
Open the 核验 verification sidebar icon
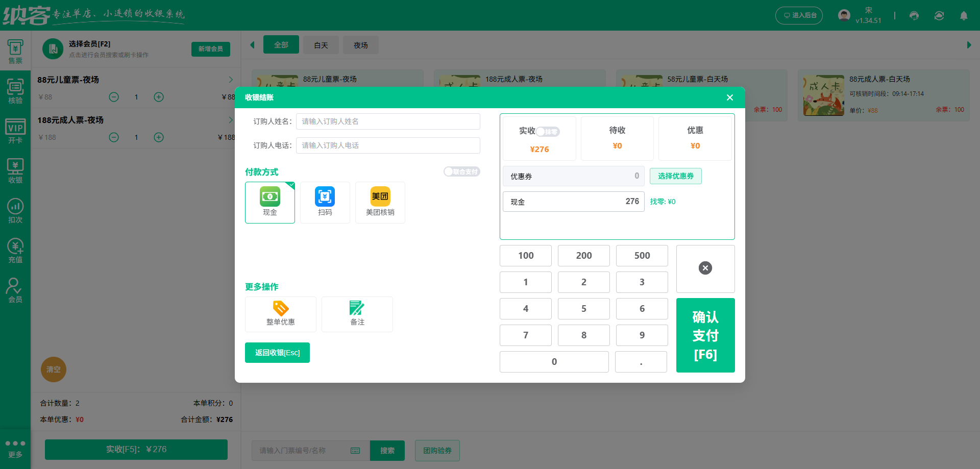(15, 91)
